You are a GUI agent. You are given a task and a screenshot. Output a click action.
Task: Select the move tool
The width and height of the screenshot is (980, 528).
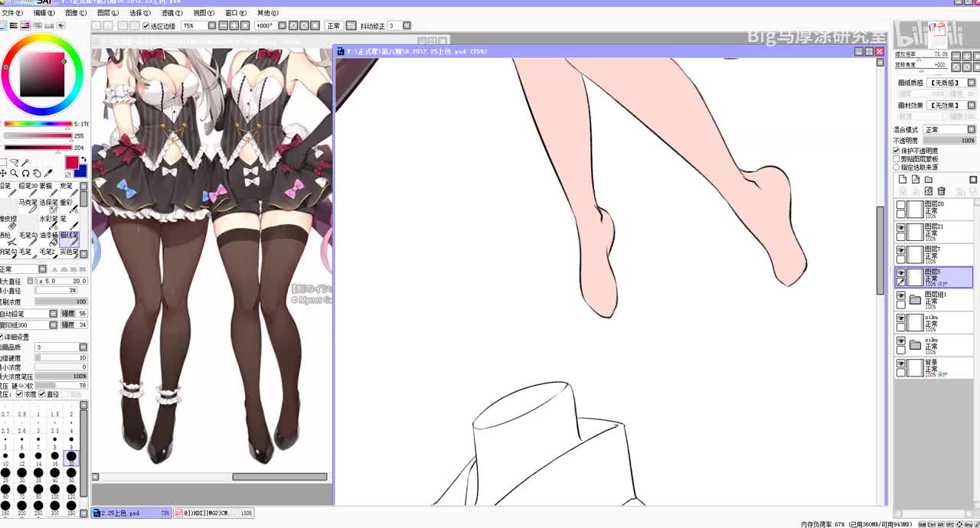click(4, 174)
